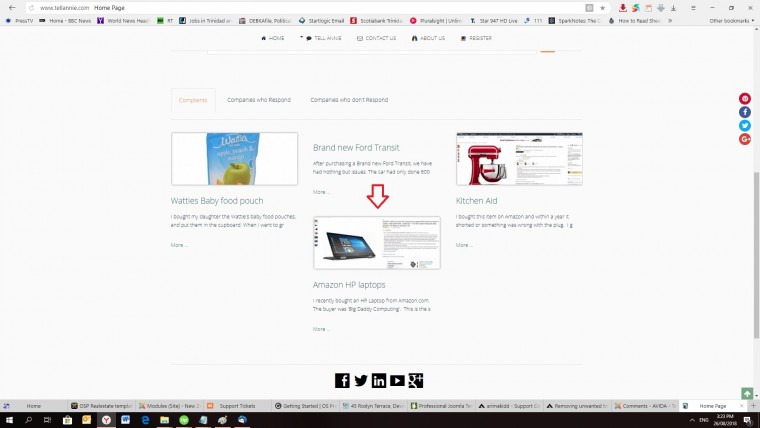Open footer Facebook icon

pos(342,380)
